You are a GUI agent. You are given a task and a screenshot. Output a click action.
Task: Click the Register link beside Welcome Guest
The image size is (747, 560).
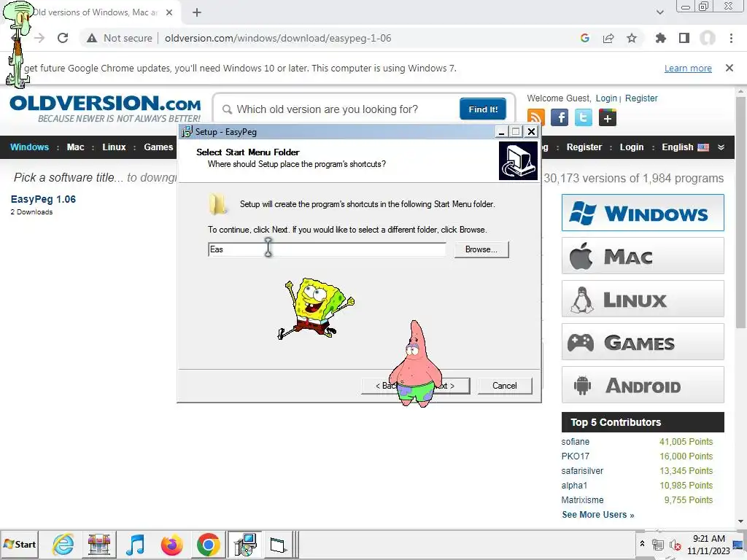(x=641, y=98)
